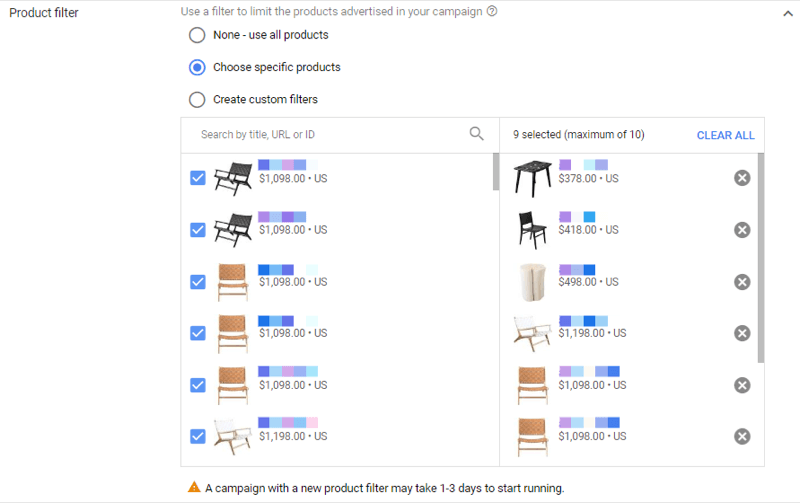Click the selected products panel scrollbar
This screenshot has height=503, width=800.
(x=761, y=258)
